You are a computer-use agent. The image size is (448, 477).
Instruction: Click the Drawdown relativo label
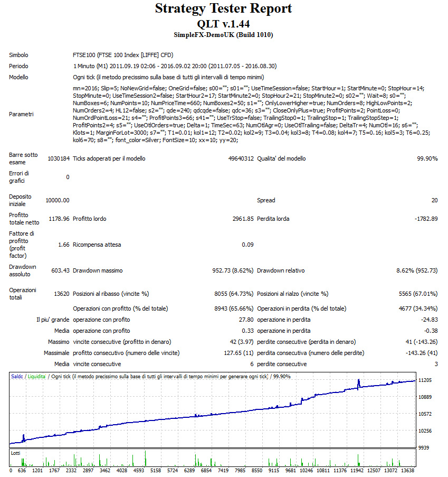click(281, 270)
